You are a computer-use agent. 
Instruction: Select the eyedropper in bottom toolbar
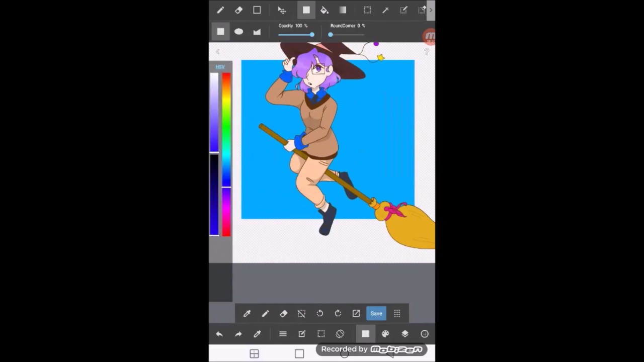coord(257,334)
